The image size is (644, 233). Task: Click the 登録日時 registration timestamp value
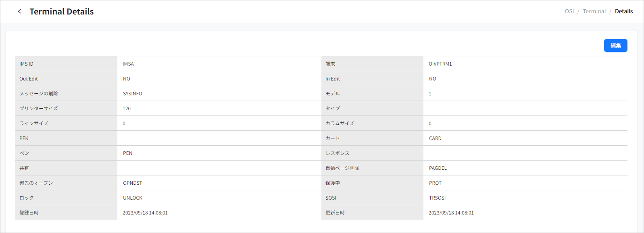pos(145,213)
